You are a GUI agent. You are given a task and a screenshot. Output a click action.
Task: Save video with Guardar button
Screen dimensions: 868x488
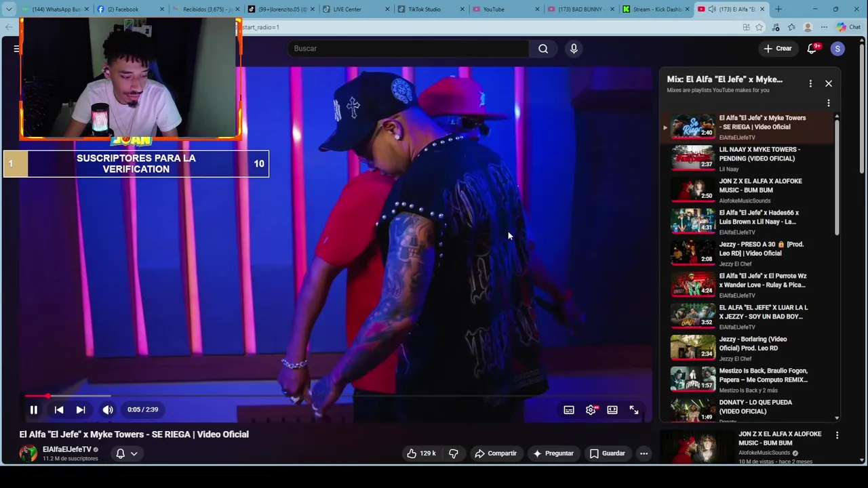(x=607, y=453)
